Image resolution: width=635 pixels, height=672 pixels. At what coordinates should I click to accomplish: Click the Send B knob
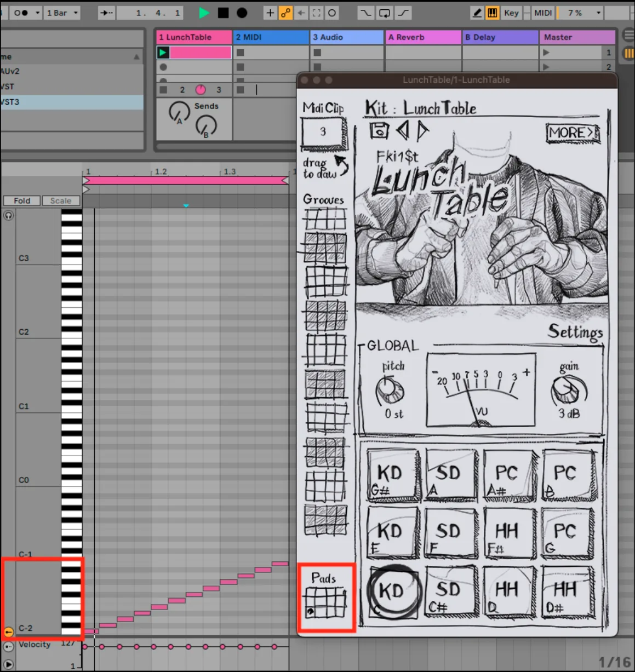pos(206,127)
